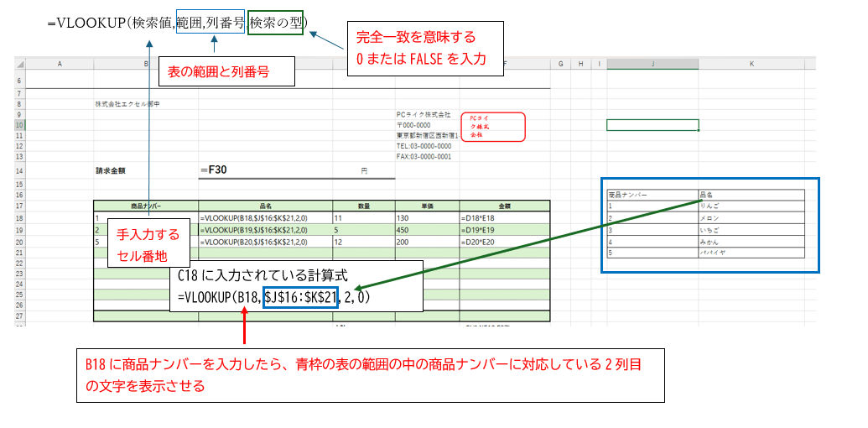Select highlighted row 10 header
Screen dimensions: 868x428
pos(20,125)
